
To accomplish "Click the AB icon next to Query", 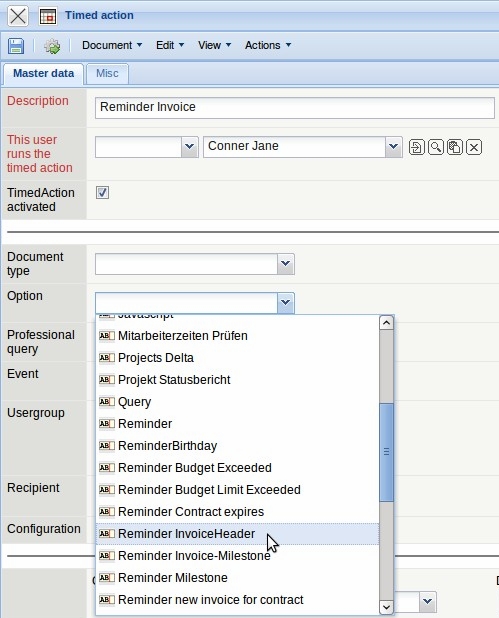I will pos(106,402).
